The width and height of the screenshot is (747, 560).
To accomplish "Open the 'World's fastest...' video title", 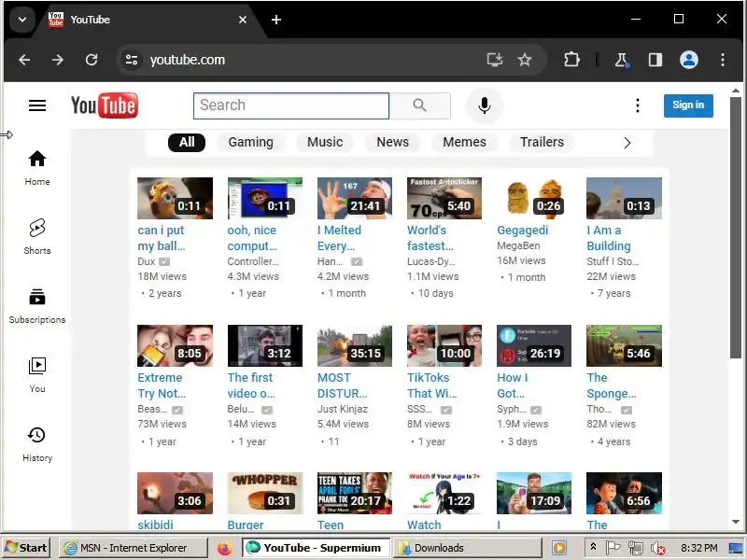I will [x=430, y=238].
